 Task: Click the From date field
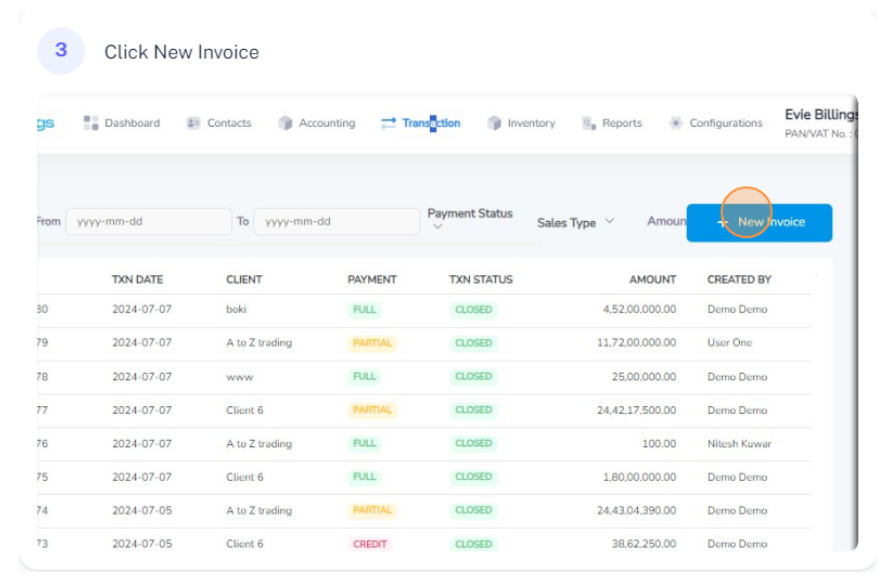tap(149, 222)
